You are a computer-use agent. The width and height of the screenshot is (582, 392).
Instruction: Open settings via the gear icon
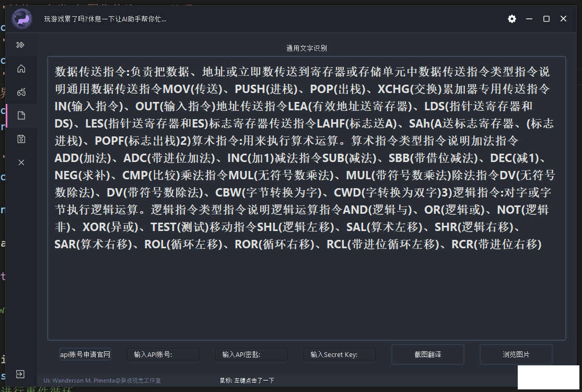[x=512, y=19]
